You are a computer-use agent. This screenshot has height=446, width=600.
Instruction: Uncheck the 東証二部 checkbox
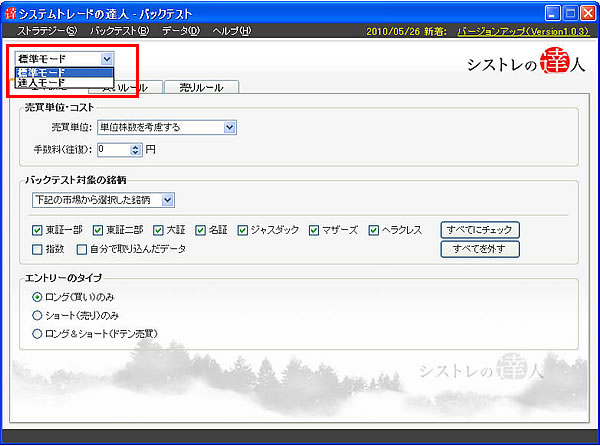98,230
